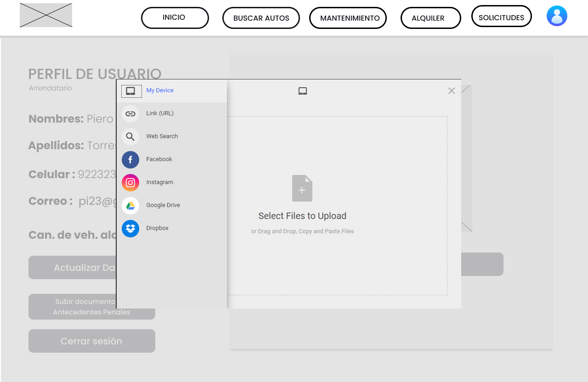Open BUSCAR AUTOS in navigation
Viewport: 588px width, 382px height.
pyautogui.click(x=261, y=18)
